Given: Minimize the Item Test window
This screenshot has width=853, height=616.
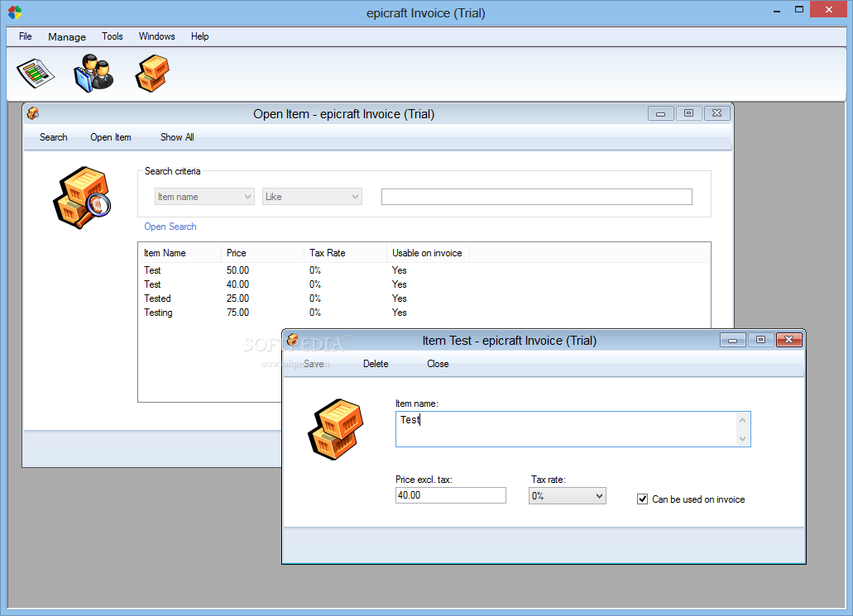Looking at the screenshot, I should tap(733, 340).
